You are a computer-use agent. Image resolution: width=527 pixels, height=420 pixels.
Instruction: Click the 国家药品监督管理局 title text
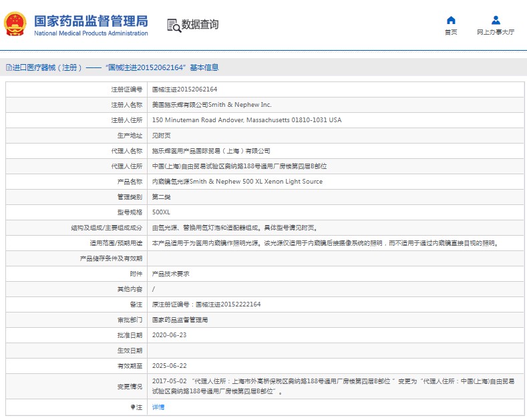tap(91, 21)
